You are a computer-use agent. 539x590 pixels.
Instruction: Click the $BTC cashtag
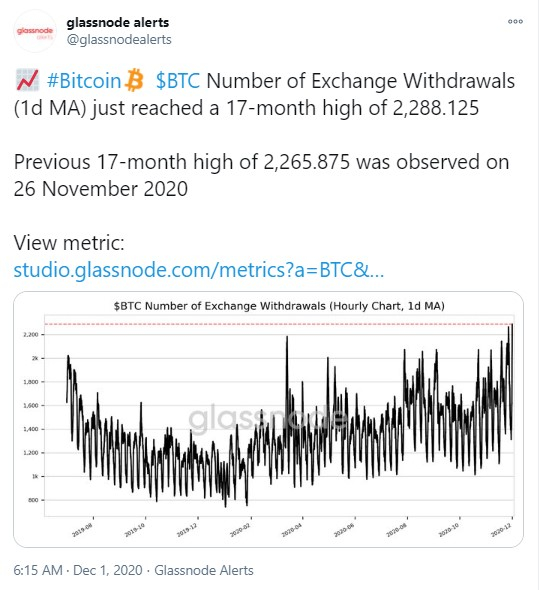coord(178,81)
